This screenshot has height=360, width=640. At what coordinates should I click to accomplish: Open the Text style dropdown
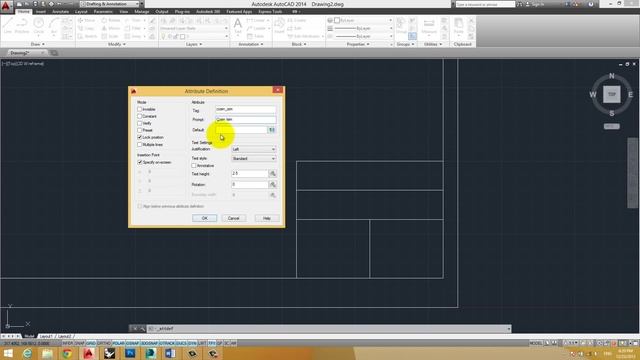(254, 159)
